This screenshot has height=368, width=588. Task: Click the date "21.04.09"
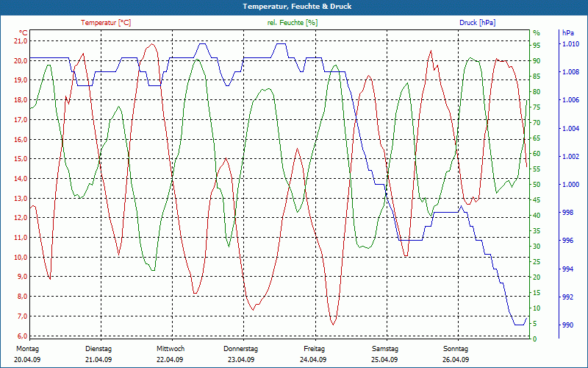click(x=98, y=360)
